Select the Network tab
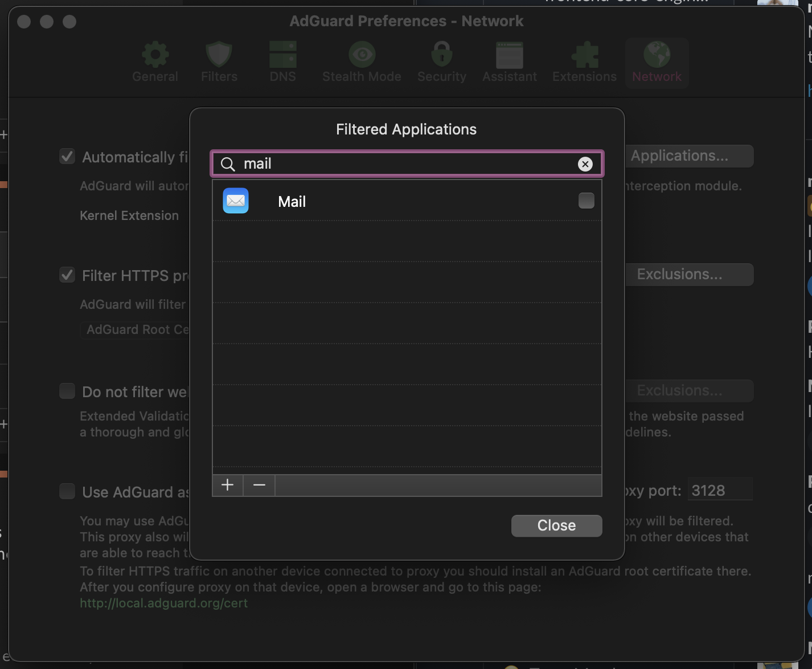The width and height of the screenshot is (812, 669). (x=657, y=62)
